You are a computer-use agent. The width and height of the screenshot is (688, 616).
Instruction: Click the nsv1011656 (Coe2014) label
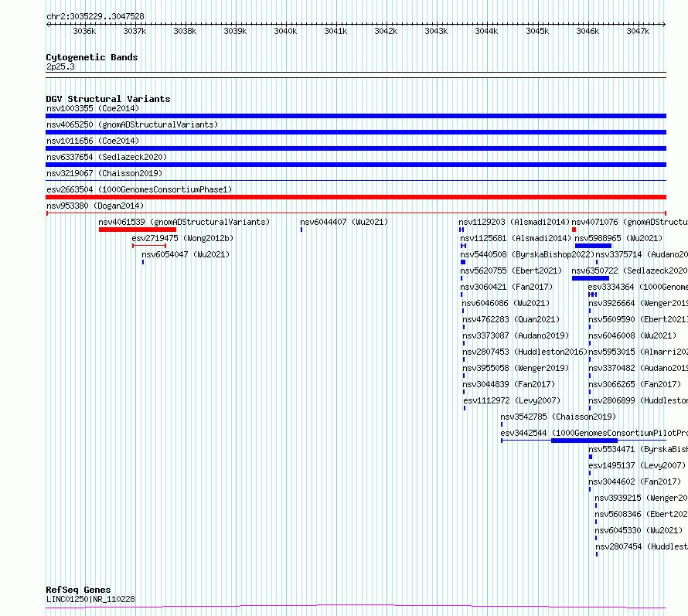(x=93, y=141)
